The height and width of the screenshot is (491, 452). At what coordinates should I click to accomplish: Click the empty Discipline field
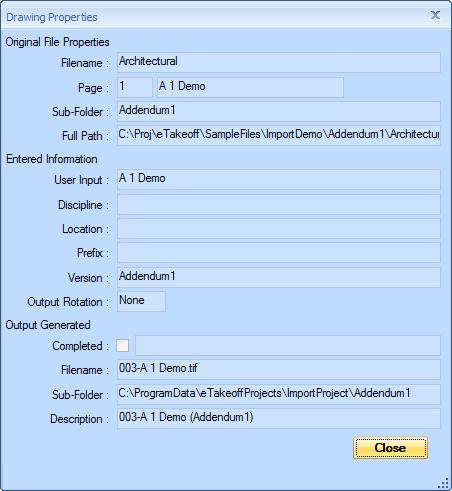coord(279,204)
